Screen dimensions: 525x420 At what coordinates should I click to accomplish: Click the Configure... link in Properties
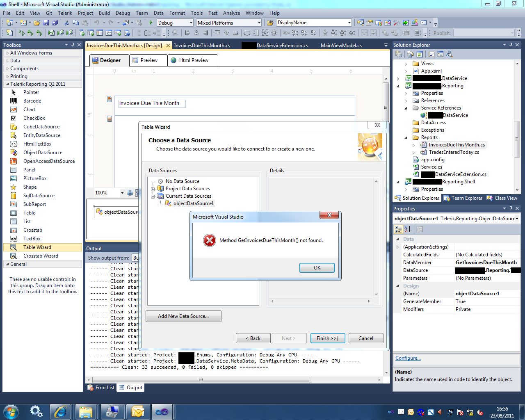(x=408, y=358)
